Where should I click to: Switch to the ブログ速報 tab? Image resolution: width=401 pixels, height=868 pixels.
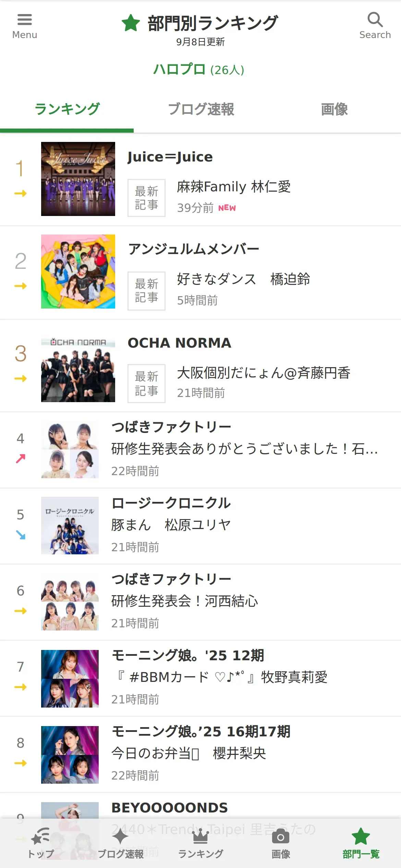(x=200, y=109)
